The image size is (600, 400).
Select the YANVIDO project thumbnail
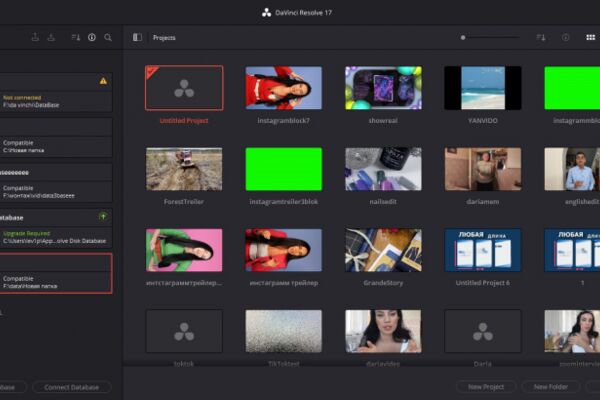pyautogui.click(x=483, y=88)
